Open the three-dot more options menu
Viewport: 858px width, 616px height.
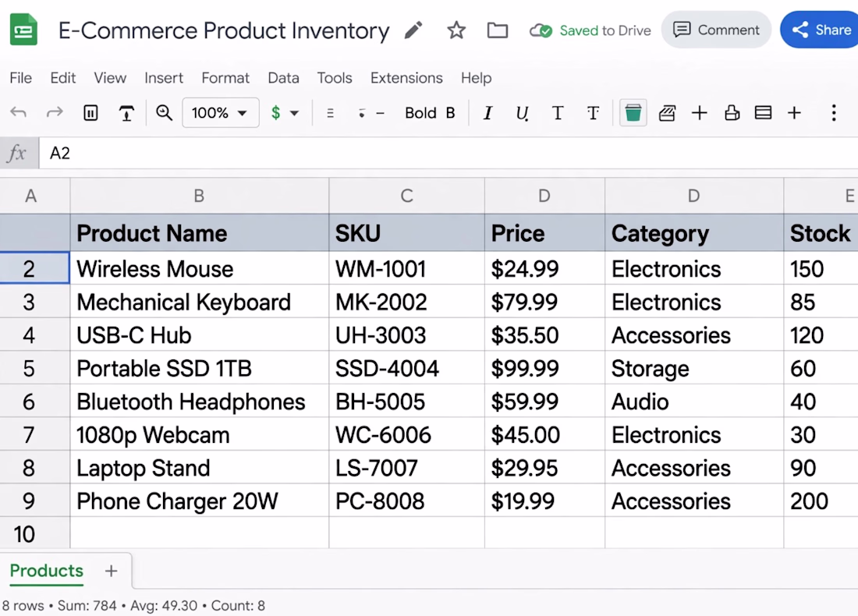(833, 113)
